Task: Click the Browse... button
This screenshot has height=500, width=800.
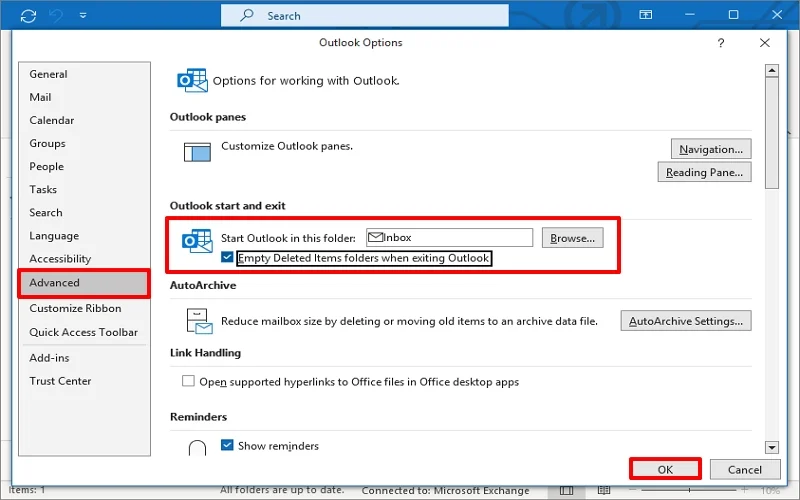Action: [572, 238]
